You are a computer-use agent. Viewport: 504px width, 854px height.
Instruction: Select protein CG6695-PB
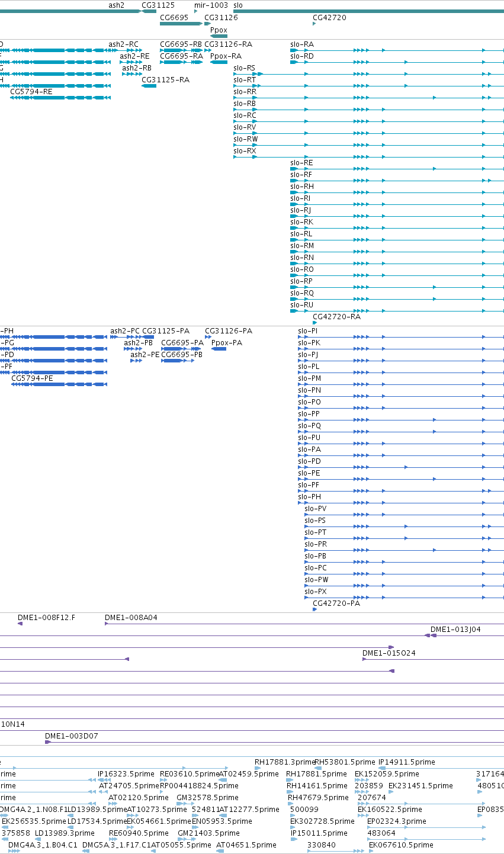click(182, 355)
